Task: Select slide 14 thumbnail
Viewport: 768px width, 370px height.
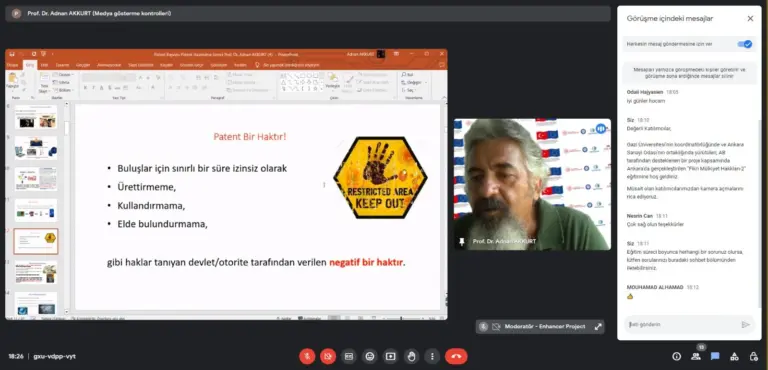Action: click(x=36, y=303)
